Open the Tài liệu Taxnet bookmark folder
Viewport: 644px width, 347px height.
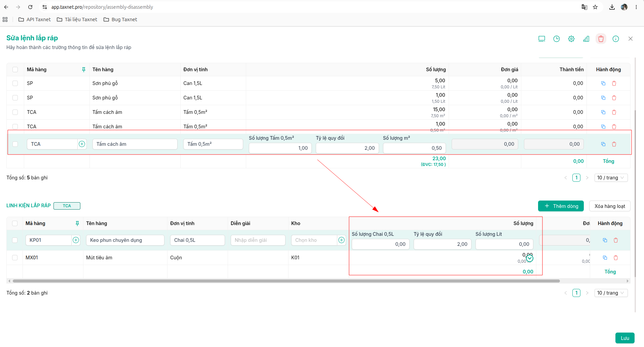[77, 19]
